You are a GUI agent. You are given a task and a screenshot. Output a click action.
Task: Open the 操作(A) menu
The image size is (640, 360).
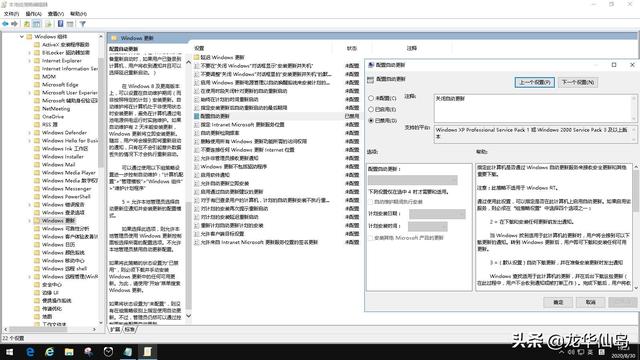[x=33, y=13]
